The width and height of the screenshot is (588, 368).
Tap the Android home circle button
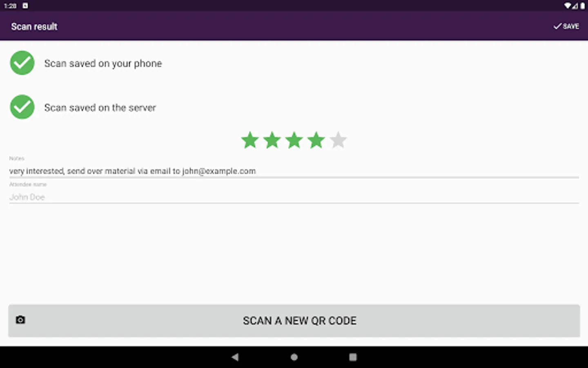tap(294, 357)
